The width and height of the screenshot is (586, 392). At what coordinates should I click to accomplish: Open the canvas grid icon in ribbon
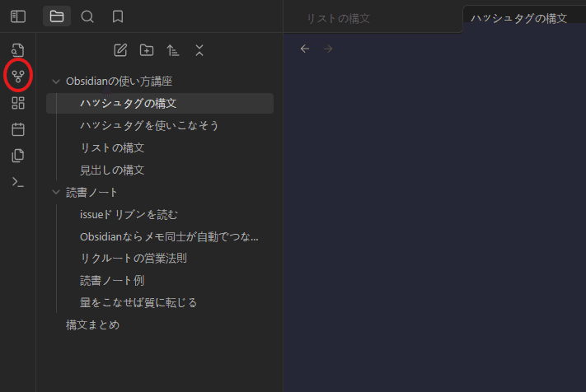pos(18,103)
